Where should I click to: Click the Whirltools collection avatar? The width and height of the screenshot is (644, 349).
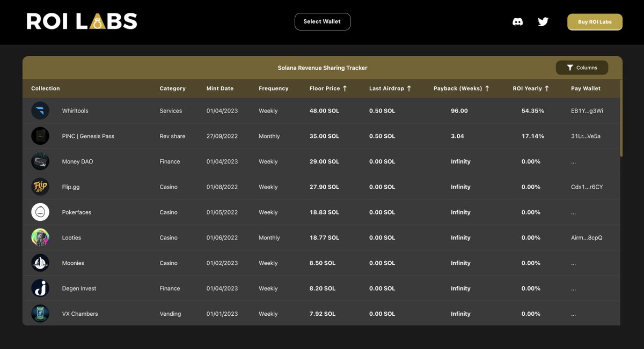click(40, 110)
